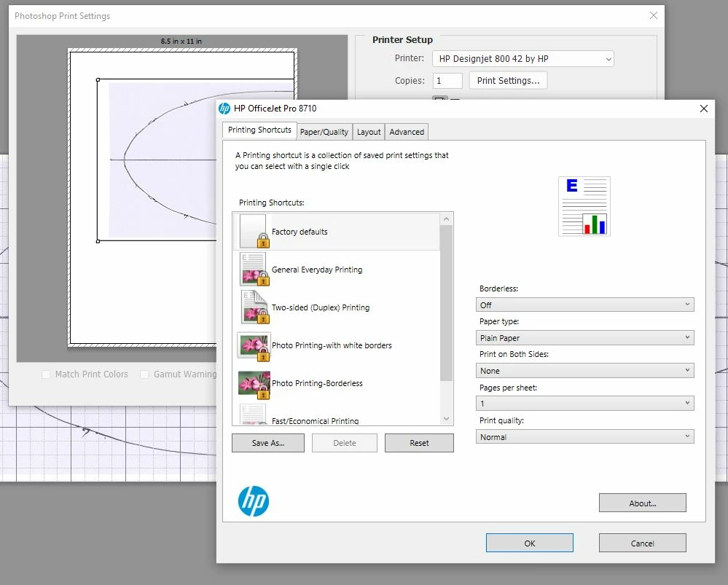Viewport: 728px width, 585px height.
Task: Confirm with the OK button
Action: (530, 543)
